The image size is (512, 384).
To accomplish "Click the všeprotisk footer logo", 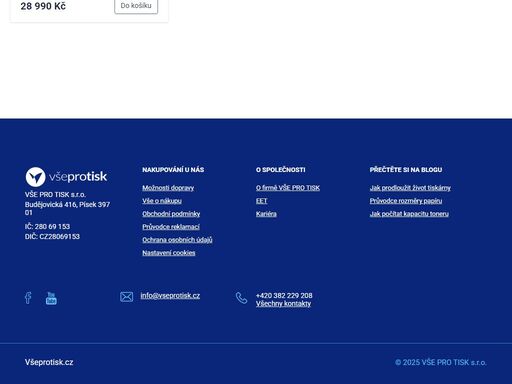I will [66, 177].
